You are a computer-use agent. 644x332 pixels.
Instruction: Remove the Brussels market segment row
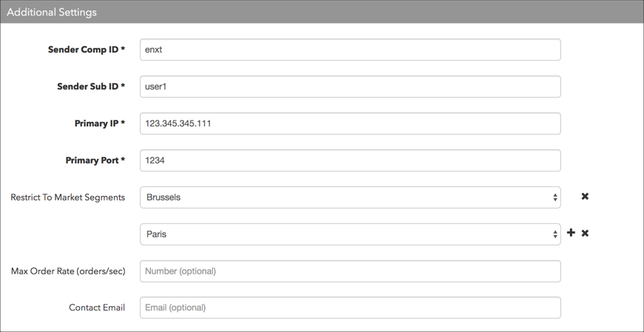pos(585,197)
